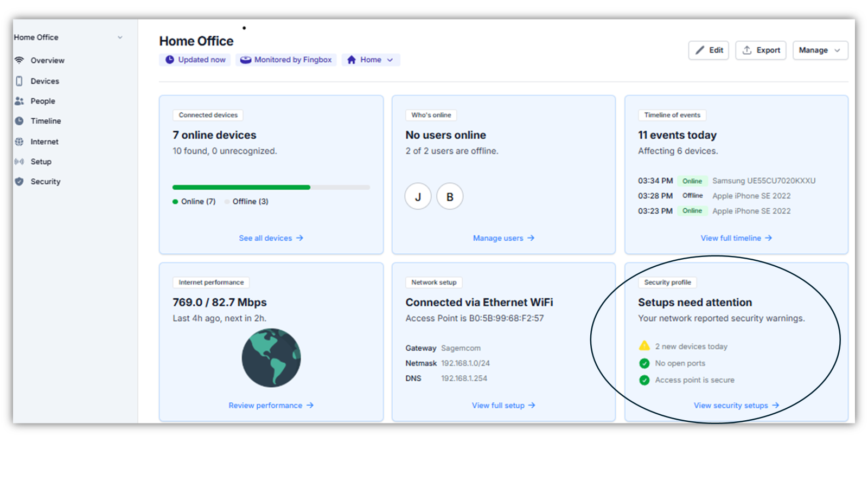Screen dimensions: 868x488
Task: Click the Overview WiFi icon in sidebar
Action: click(20, 60)
